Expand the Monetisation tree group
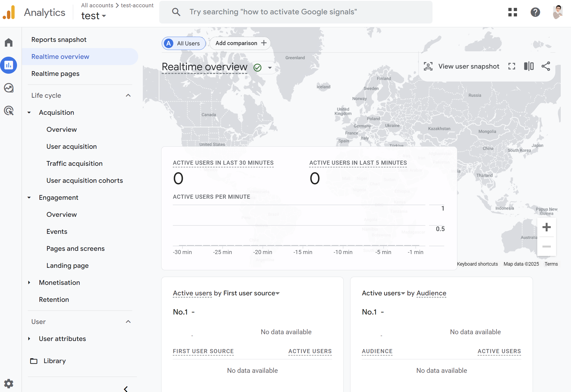 [x=29, y=283]
